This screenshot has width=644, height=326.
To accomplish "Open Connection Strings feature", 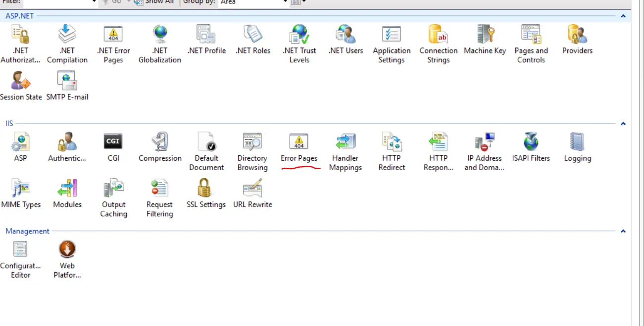I will [438, 44].
